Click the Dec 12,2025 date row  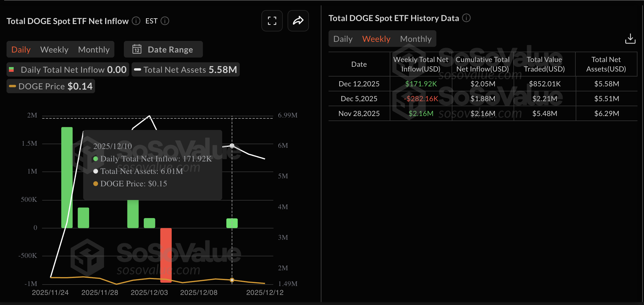click(x=359, y=84)
